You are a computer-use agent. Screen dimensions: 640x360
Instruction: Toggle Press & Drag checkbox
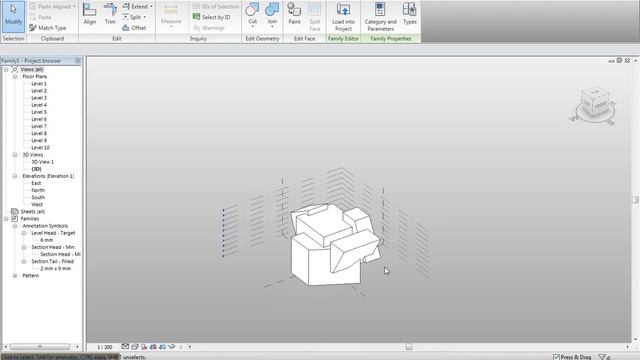pyautogui.click(x=556, y=357)
